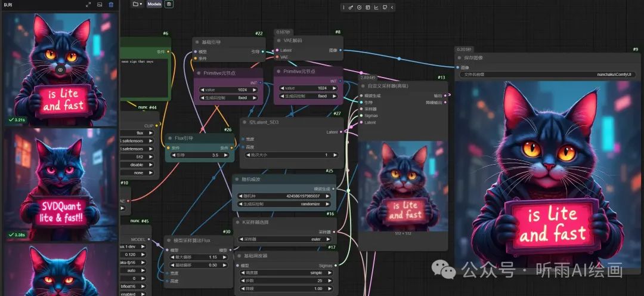Click the image view icon in queue header
644x296 pixels.
click(100, 5)
